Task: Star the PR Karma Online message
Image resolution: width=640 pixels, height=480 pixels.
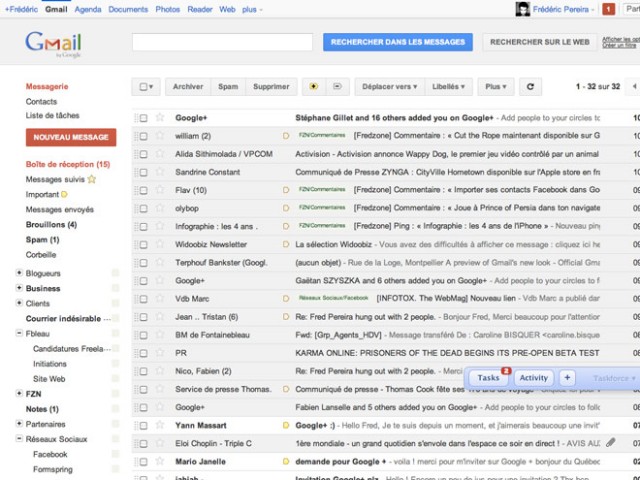Action: coord(160,353)
